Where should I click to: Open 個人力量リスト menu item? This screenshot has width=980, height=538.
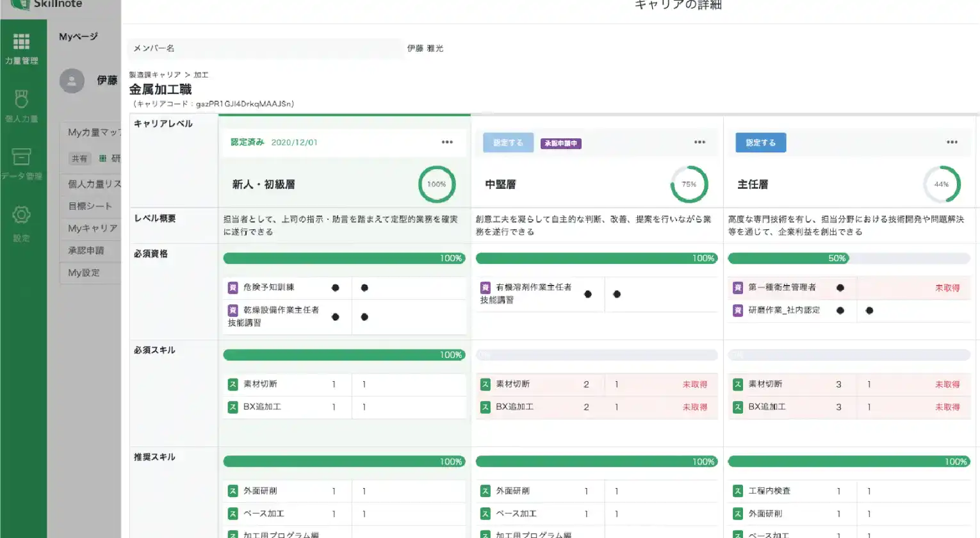(90, 184)
